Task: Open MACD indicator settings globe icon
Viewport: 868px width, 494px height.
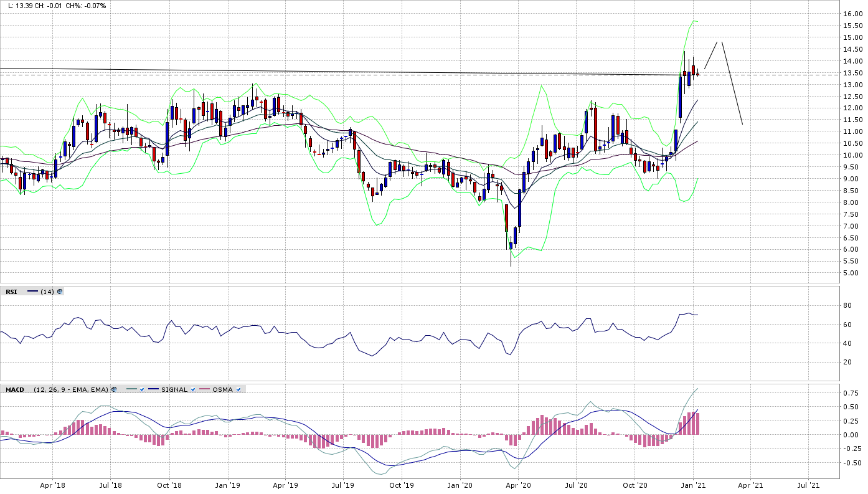Action: point(114,389)
